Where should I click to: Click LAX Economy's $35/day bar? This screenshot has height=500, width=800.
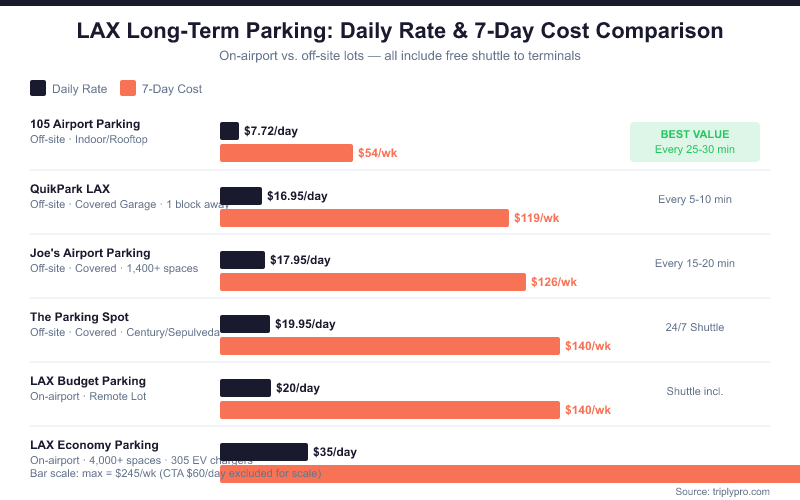(264, 452)
